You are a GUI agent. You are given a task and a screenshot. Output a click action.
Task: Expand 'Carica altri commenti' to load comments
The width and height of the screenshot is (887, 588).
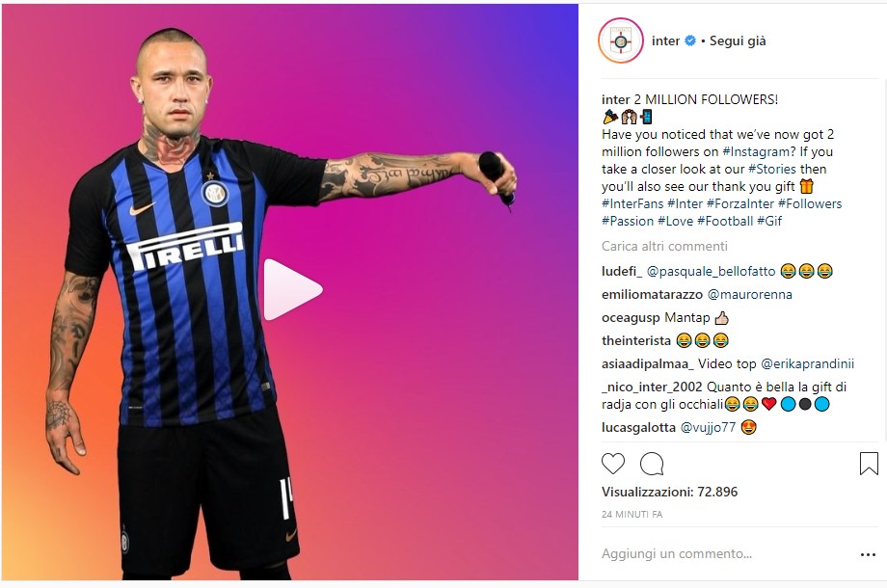coord(664,246)
